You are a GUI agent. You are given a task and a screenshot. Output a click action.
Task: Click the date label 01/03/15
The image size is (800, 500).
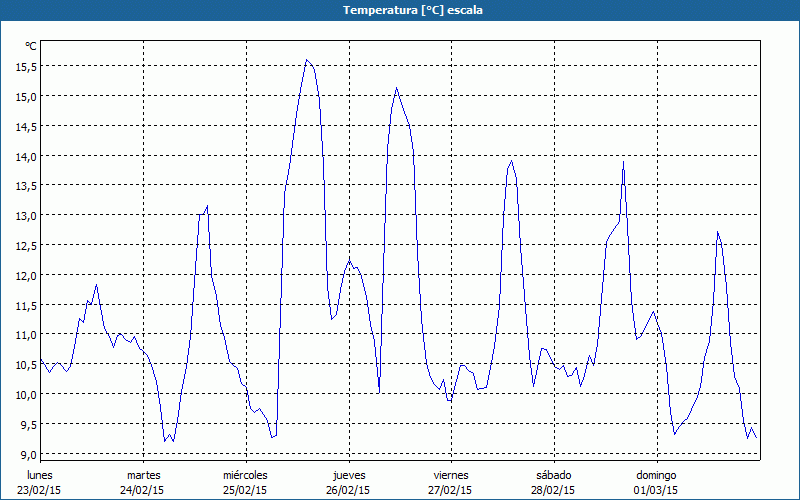point(656,490)
